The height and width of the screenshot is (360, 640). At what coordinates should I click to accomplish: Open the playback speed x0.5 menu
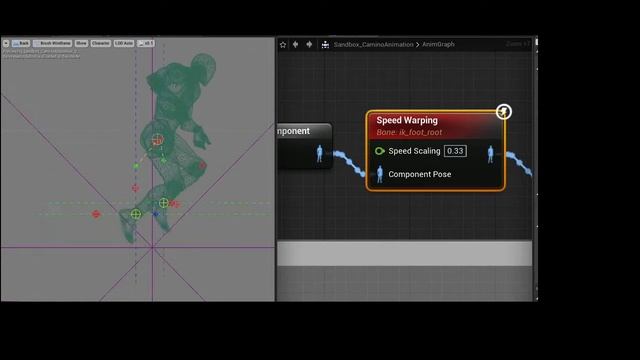coord(145,43)
